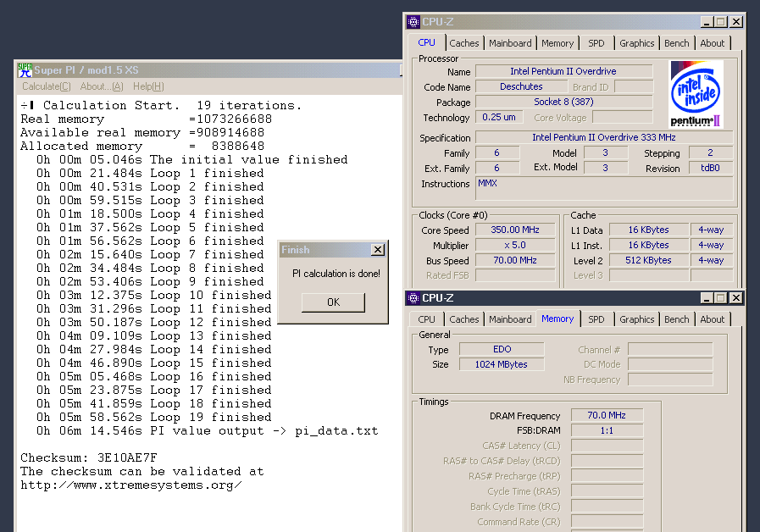
Task: Switch to Caches tab in bottom CPU-Z window
Action: 463,319
